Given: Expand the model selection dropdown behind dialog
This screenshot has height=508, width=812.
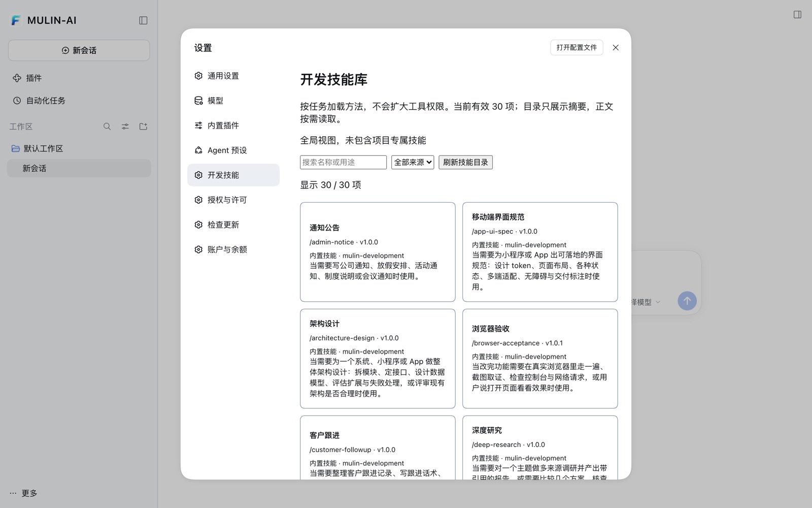Looking at the screenshot, I should coord(646,302).
